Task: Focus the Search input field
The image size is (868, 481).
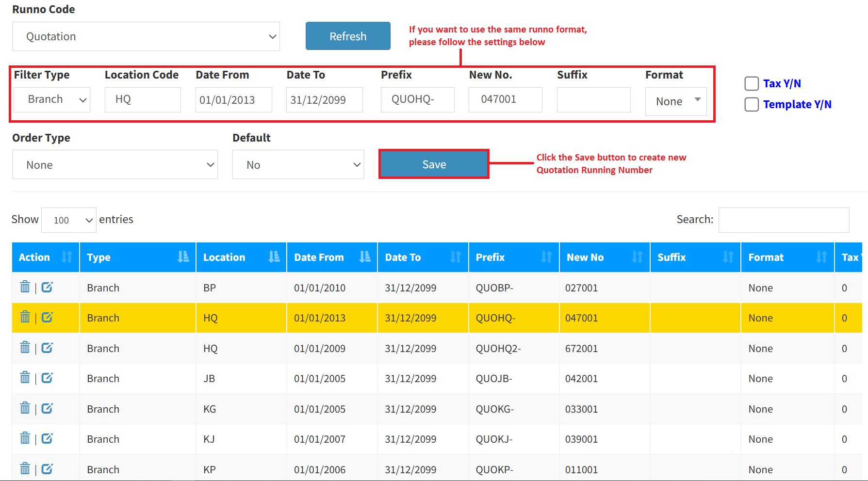Action: [784, 220]
